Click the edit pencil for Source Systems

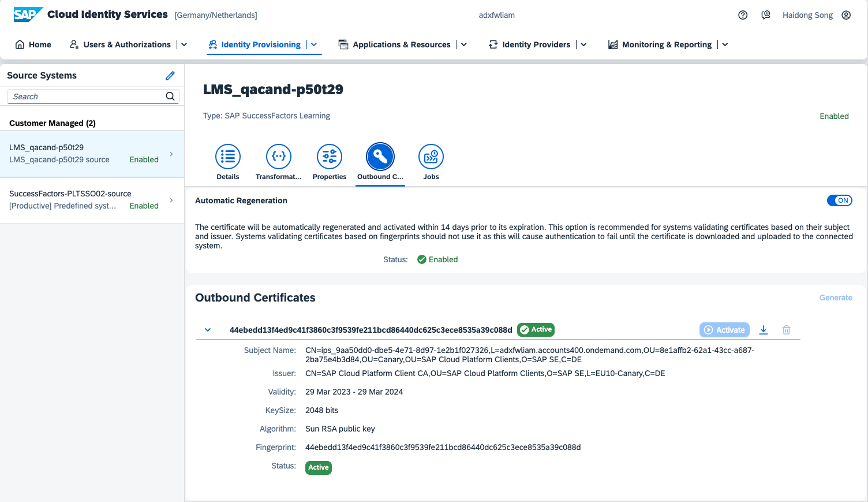(170, 76)
